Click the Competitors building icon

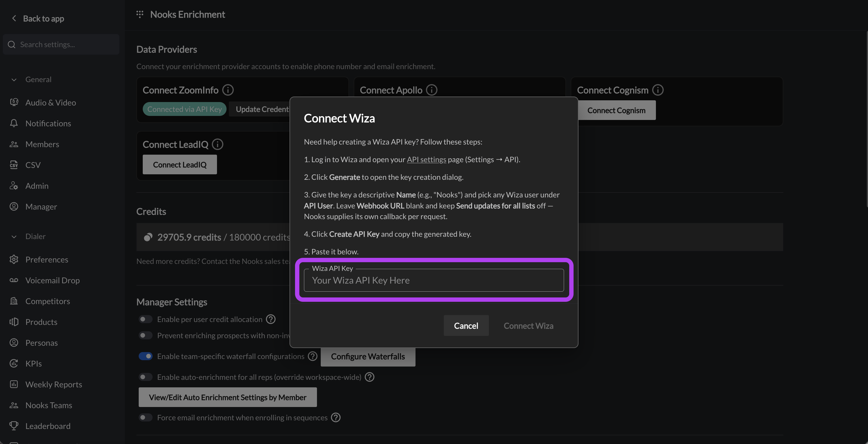tap(14, 301)
